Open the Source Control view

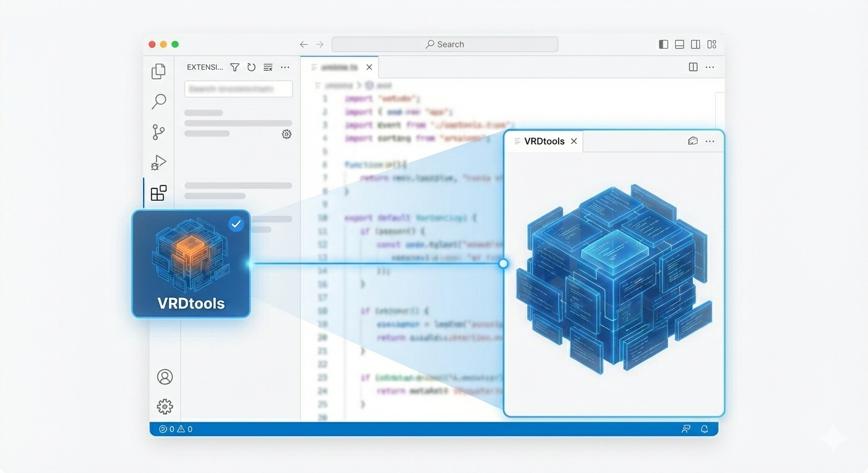pos(158,132)
